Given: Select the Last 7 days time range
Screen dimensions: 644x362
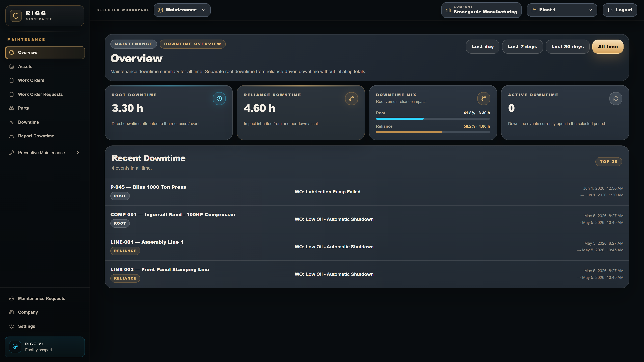Looking at the screenshot, I should (x=522, y=47).
